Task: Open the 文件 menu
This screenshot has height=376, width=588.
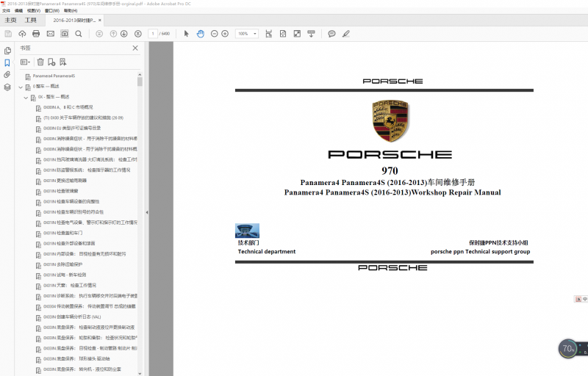Action: [x=7, y=10]
